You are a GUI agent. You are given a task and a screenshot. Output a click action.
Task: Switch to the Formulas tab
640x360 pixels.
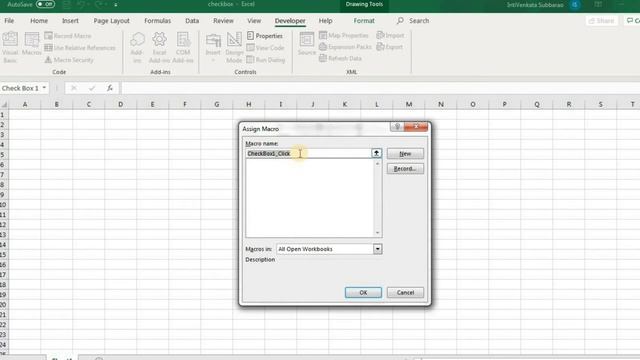[158, 21]
